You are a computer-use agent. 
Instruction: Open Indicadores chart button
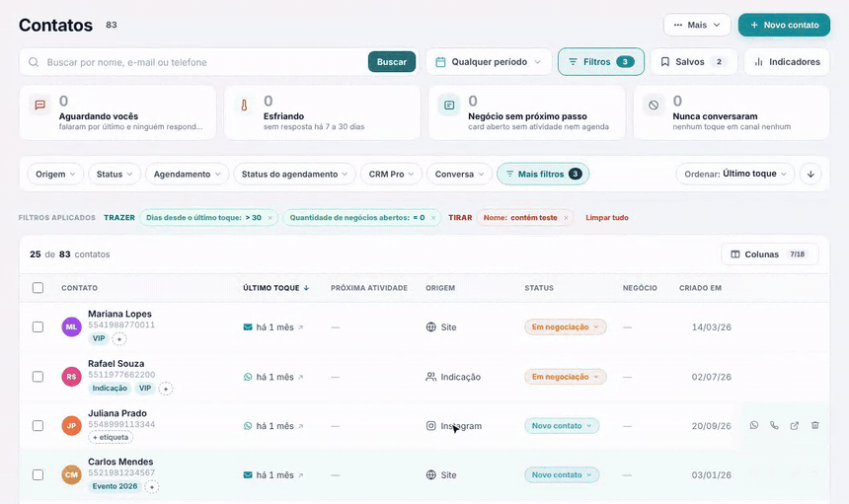(x=787, y=62)
